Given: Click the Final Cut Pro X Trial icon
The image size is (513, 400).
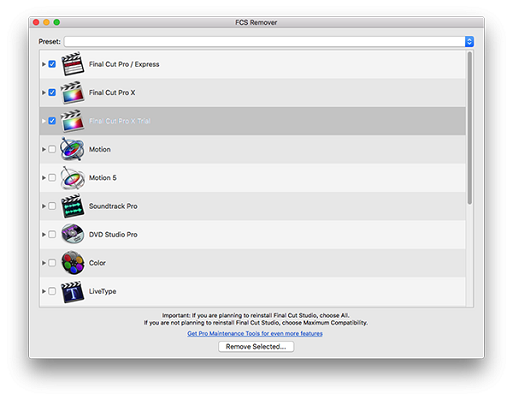Looking at the screenshot, I should 72,121.
